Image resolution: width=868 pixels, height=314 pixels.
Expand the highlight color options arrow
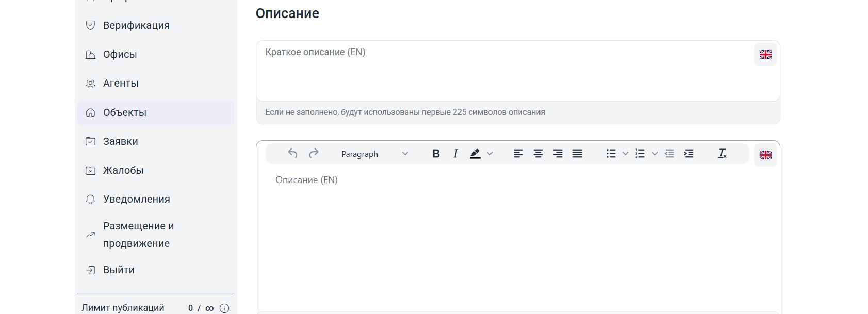490,154
